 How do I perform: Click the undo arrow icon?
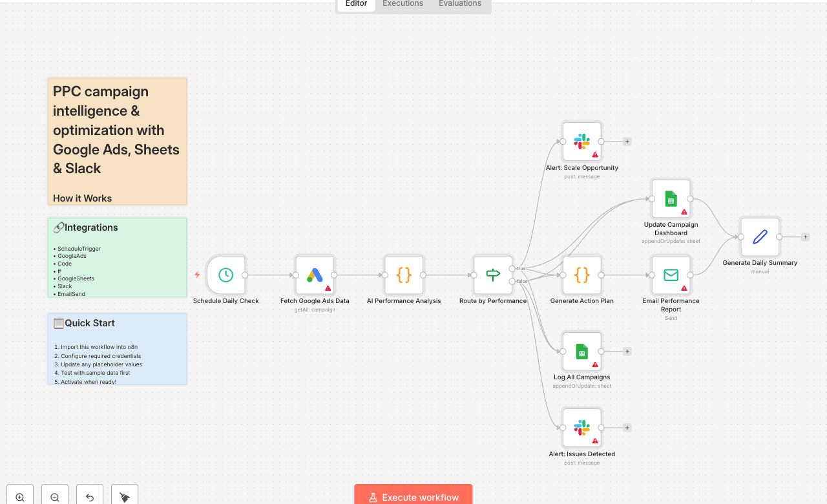point(89,496)
